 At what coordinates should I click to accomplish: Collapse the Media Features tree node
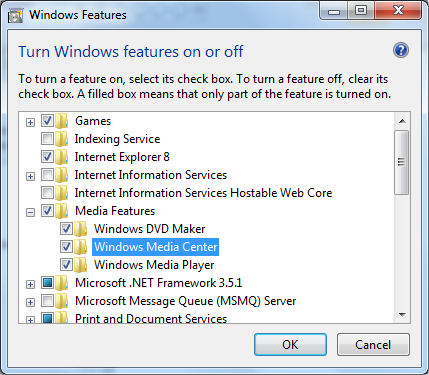pos(30,212)
